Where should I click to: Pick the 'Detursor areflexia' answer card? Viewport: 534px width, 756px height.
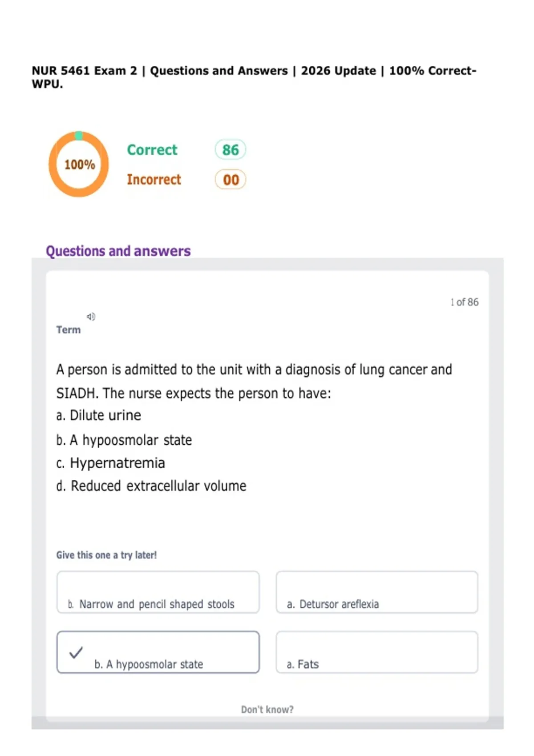[377, 592]
